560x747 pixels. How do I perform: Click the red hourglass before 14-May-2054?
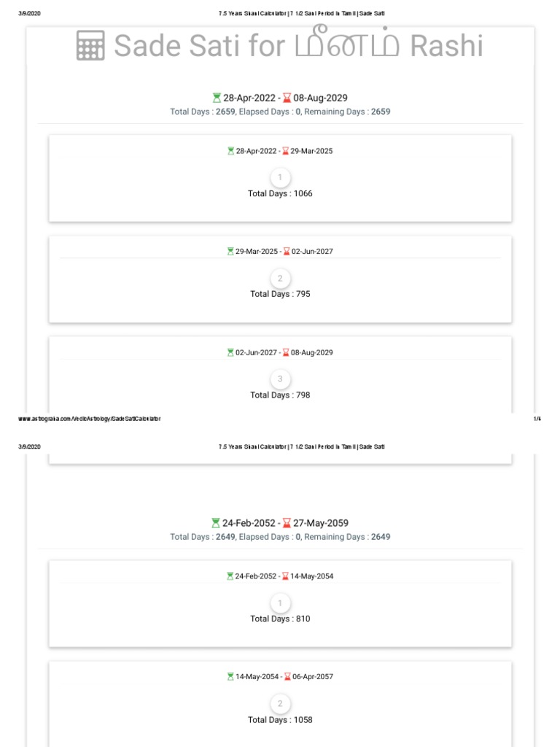tap(286, 576)
